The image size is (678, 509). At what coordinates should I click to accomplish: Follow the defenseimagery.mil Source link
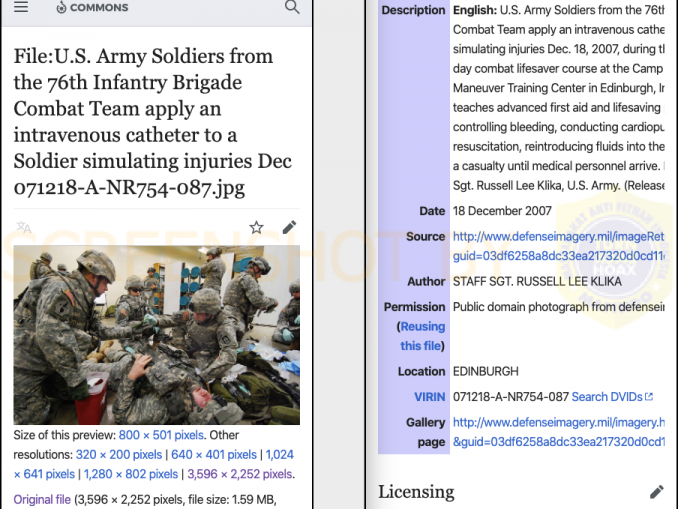pos(559,246)
